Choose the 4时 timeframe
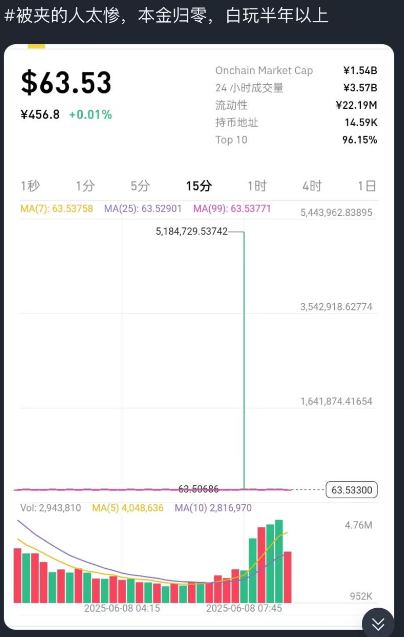 (x=312, y=186)
